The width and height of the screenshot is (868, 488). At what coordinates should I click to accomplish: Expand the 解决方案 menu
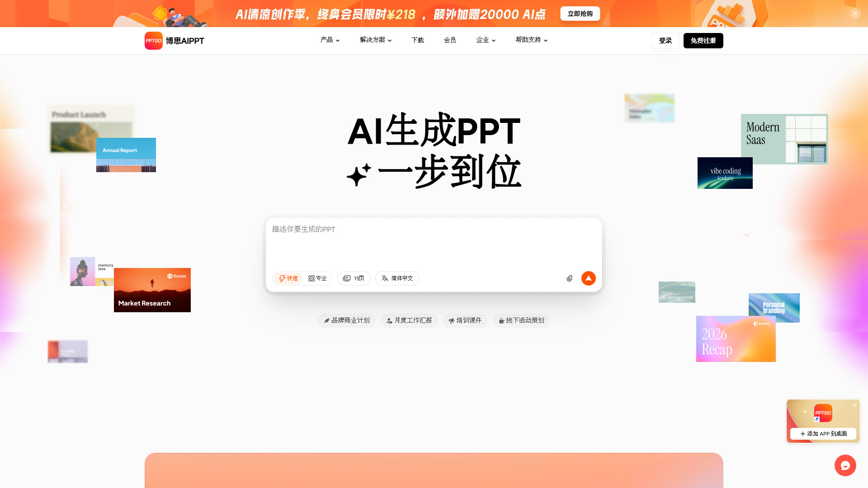376,40
